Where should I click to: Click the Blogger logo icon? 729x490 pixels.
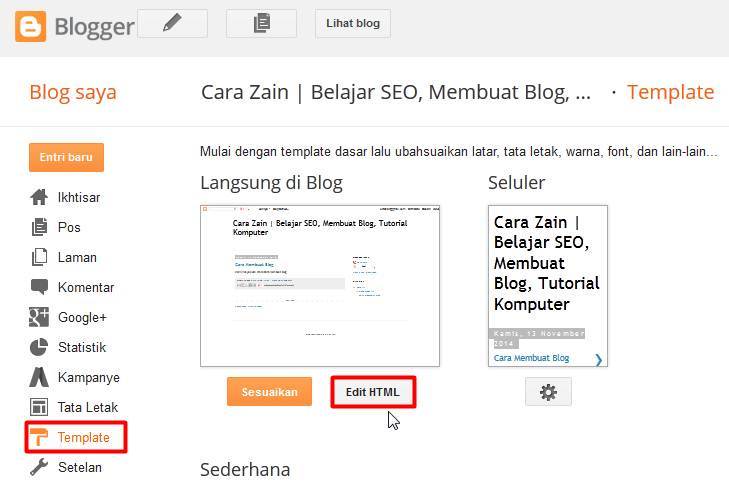point(31,26)
